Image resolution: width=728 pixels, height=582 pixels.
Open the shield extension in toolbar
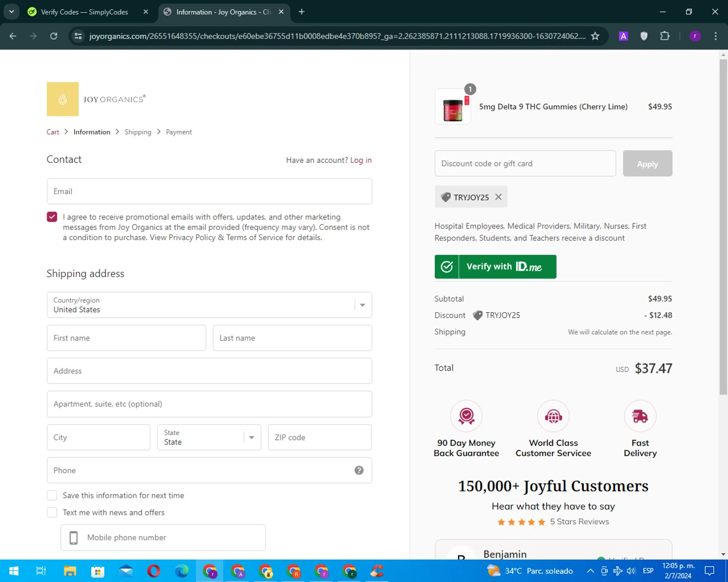644,36
